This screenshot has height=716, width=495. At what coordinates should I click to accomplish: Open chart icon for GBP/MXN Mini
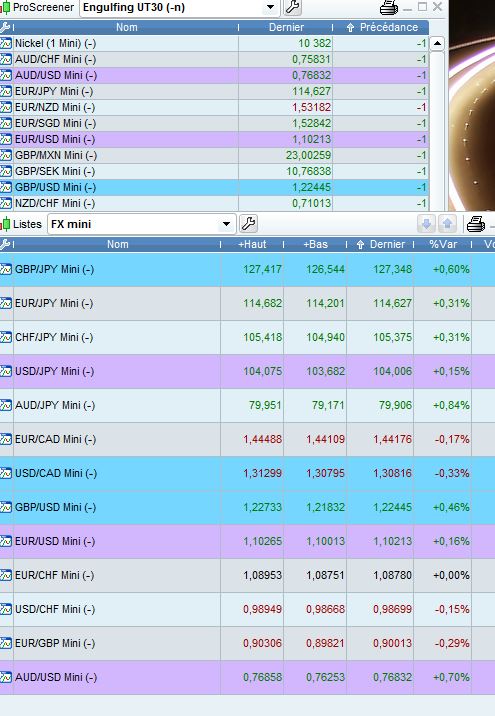click(6, 155)
